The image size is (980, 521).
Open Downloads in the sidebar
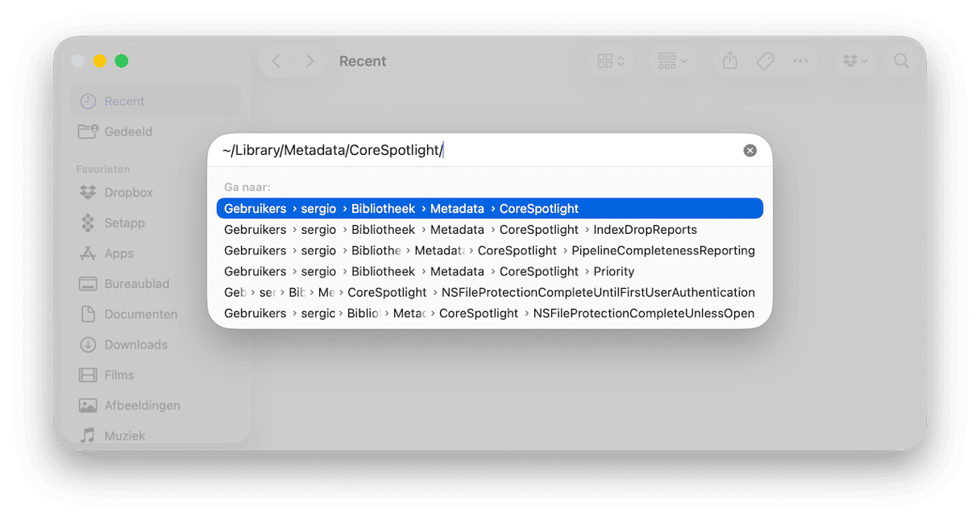click(156, 344)
